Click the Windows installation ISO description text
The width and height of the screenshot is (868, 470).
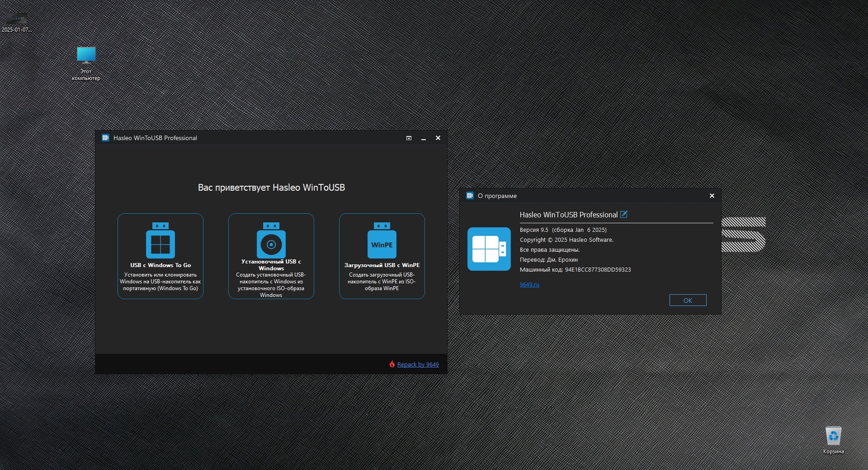(x=271, y=285)
